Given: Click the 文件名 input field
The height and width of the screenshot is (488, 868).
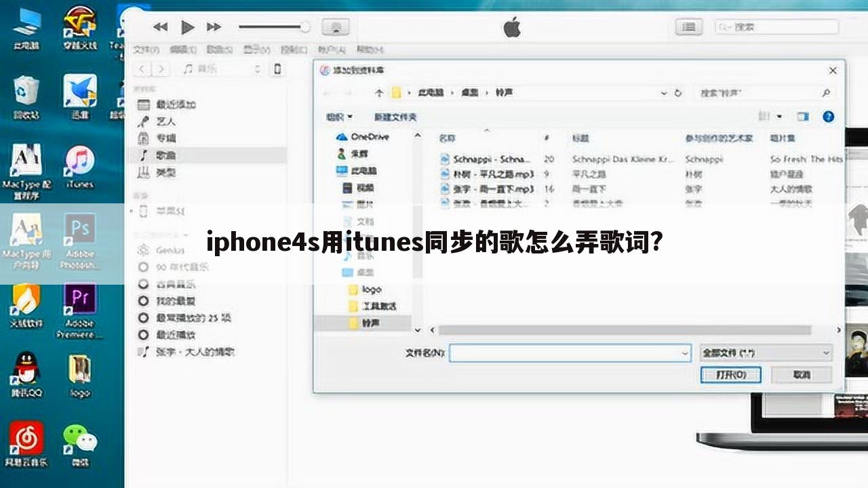Looking at the screenshot, I should 570,352.
